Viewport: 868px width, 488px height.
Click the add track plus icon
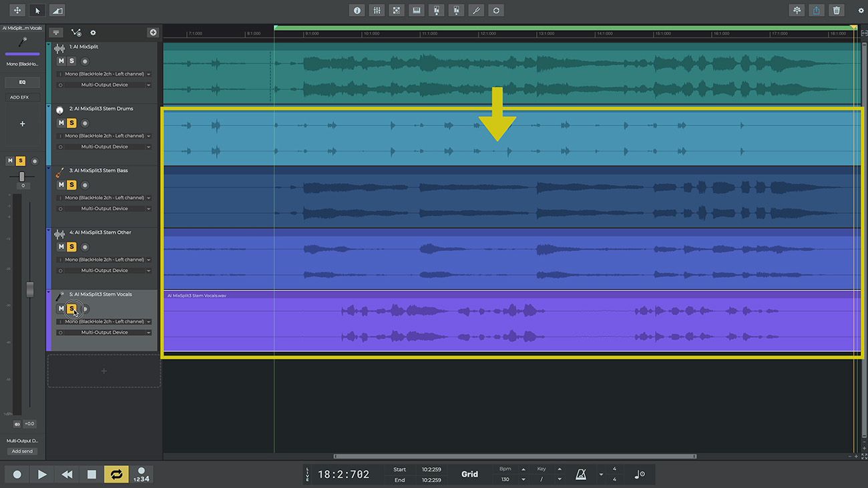[x=153, y=32]
